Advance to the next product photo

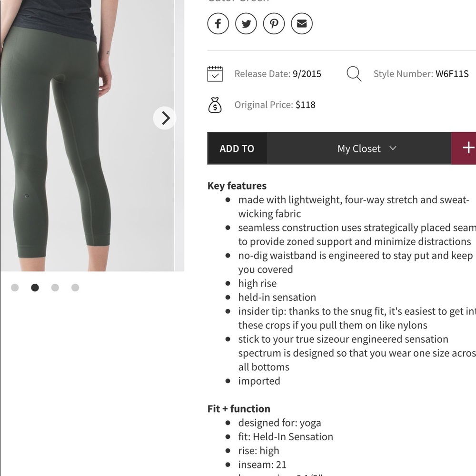[165, 118]
